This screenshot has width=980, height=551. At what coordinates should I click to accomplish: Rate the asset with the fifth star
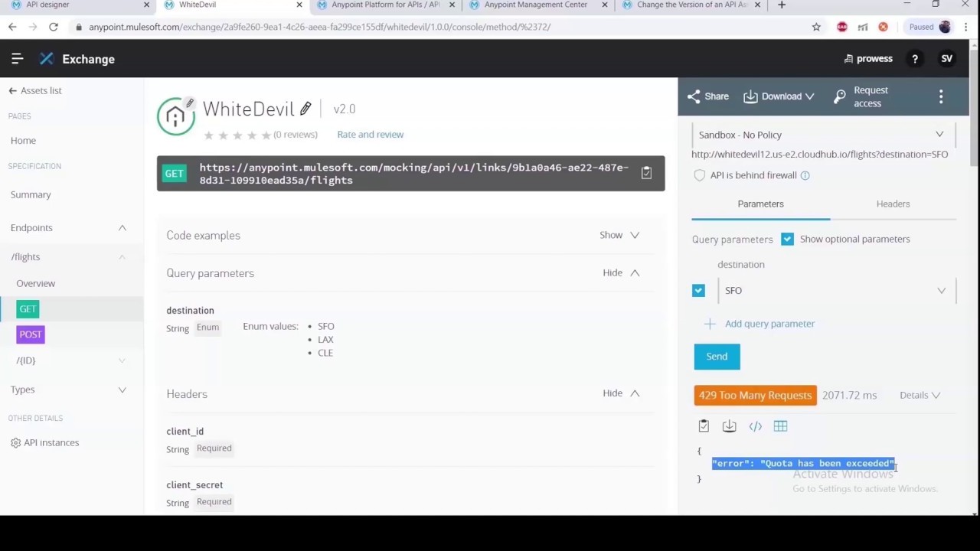(x=266, y=135)
